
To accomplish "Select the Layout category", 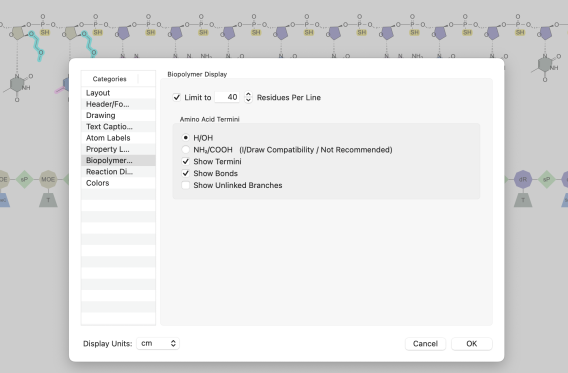I will click(118, 93).
